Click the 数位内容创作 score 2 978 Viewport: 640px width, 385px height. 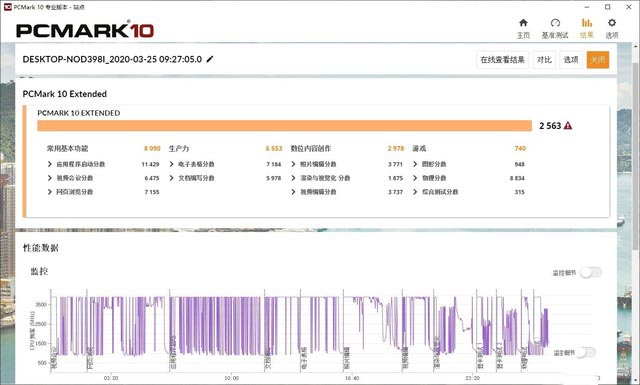pos(396,149)
